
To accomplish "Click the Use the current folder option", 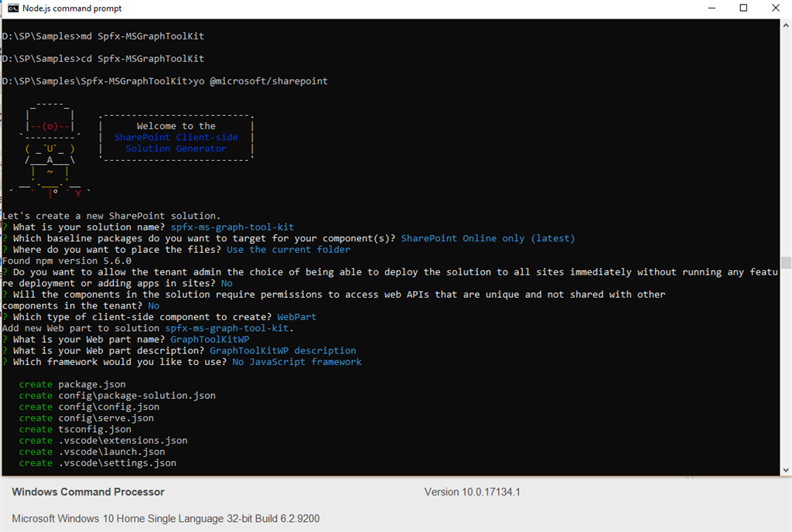I will click(x=288, y=249).
